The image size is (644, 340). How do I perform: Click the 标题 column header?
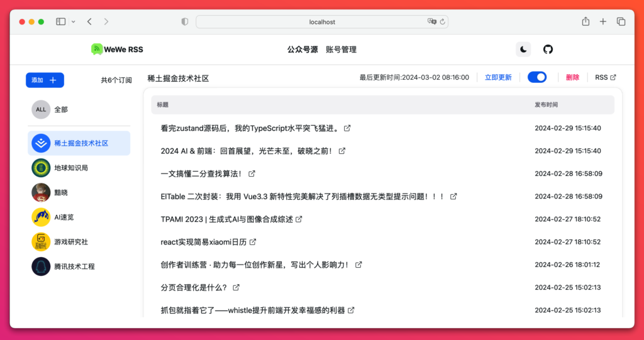tap(163, 105)
